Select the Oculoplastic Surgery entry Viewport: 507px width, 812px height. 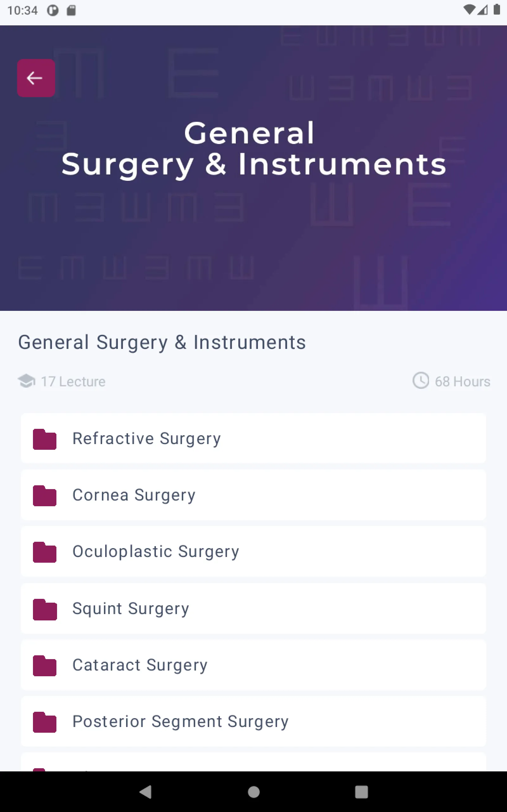click(x=253, y=551)
